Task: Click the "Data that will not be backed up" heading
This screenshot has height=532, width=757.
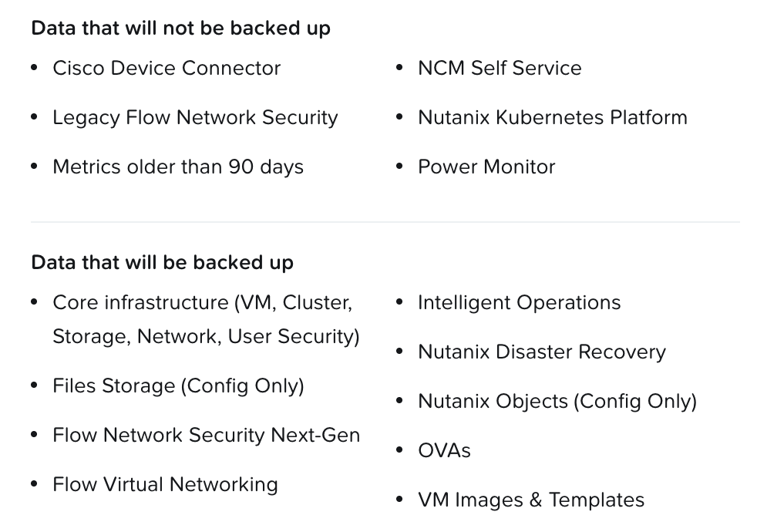Action: coord(180,29)
